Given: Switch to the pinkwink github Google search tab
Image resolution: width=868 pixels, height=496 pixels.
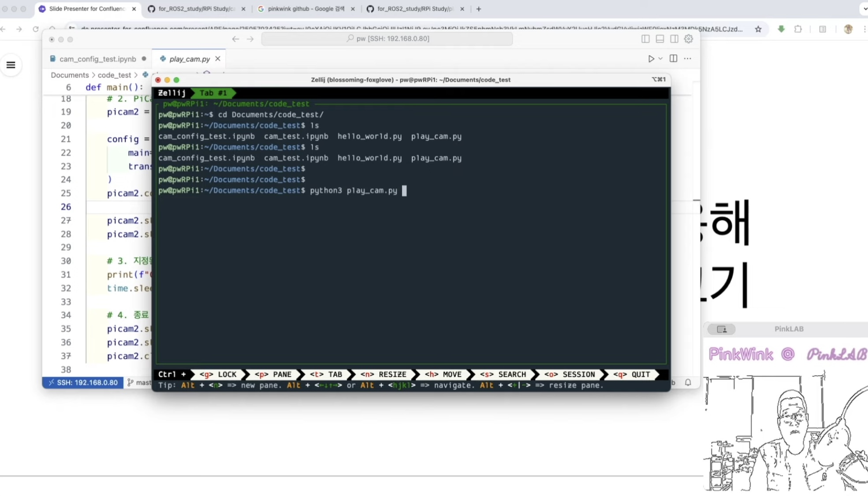Looking at the screenshot, I should pos(306,9).
